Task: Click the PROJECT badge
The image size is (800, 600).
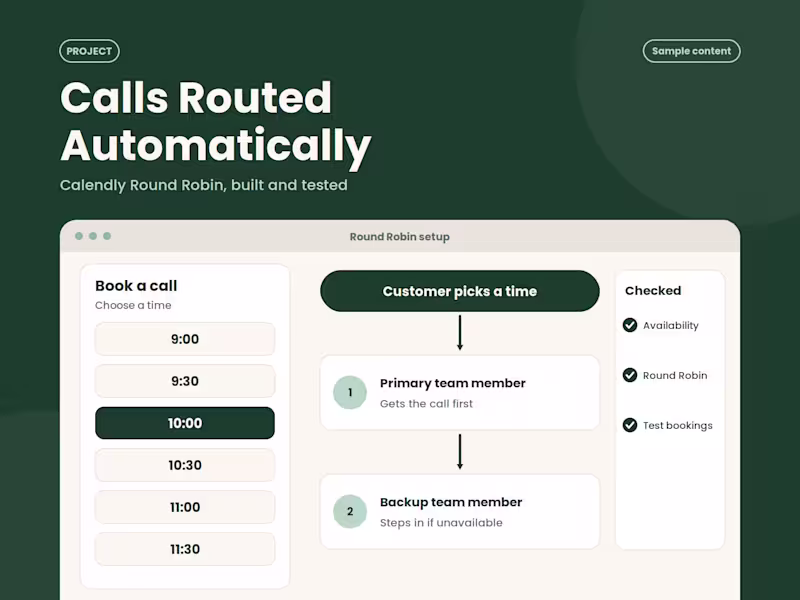Action: [89, 51]
